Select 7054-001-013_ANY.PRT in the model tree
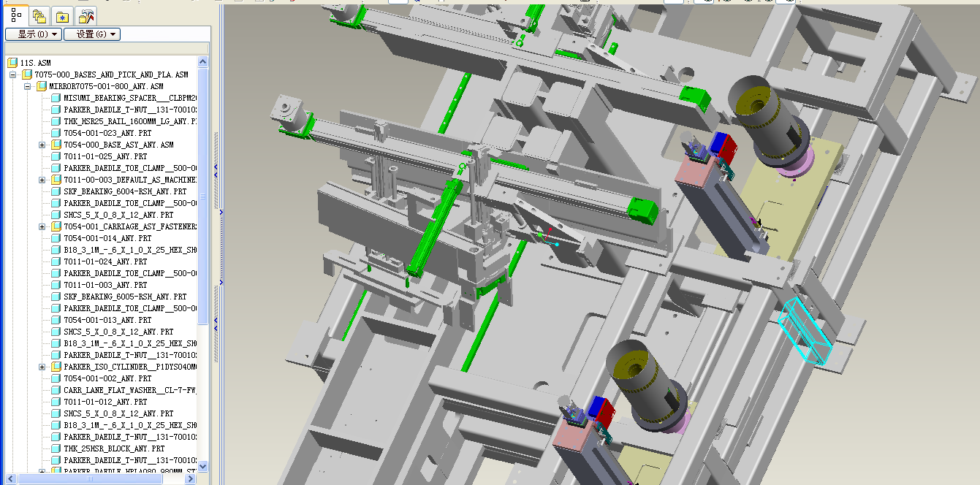 (x=107, y=320)
